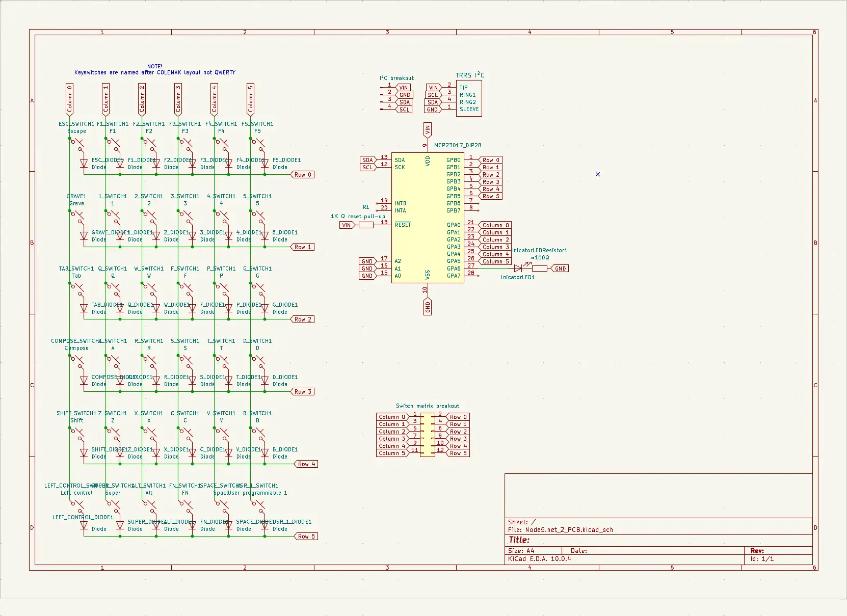Click the G_DIODE1 reference label
Viewport: 847px width, 616px height.
point(285,305)
